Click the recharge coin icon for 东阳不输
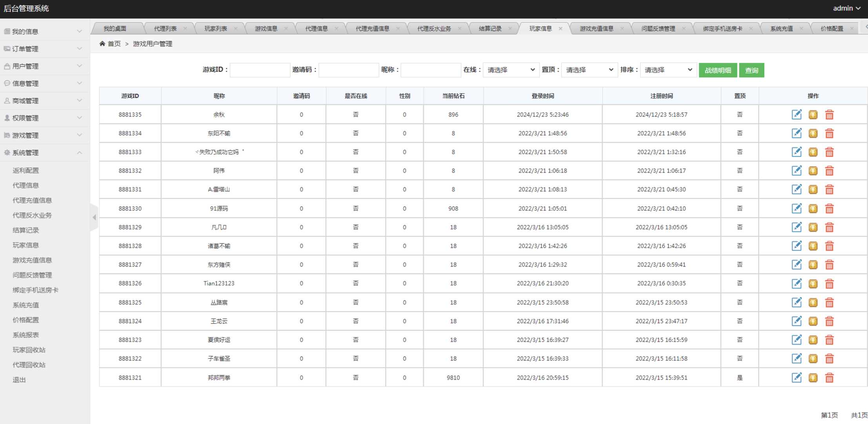Viewport: 868px width, 424px height. pos(813,133)
